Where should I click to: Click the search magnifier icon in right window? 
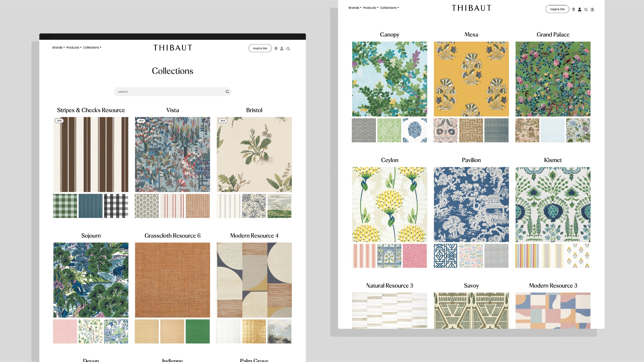tap(586, 10)
